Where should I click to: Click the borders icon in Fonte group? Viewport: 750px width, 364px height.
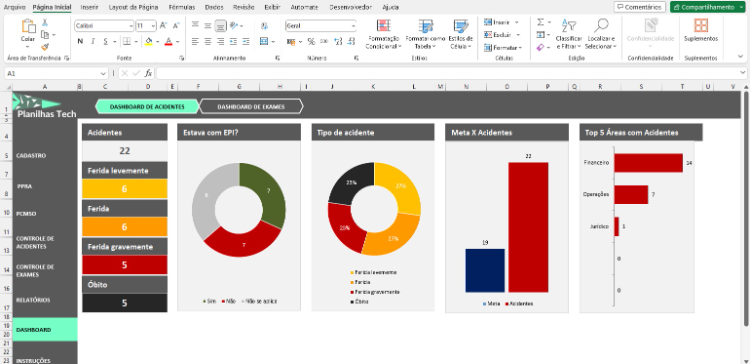[126, 42]
